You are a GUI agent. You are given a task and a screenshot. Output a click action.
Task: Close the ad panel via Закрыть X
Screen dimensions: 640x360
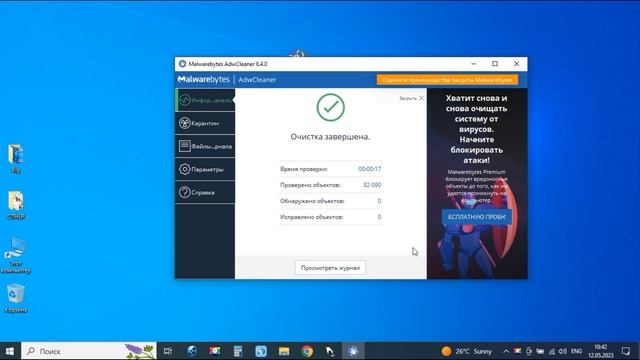(x=412, y=98)
